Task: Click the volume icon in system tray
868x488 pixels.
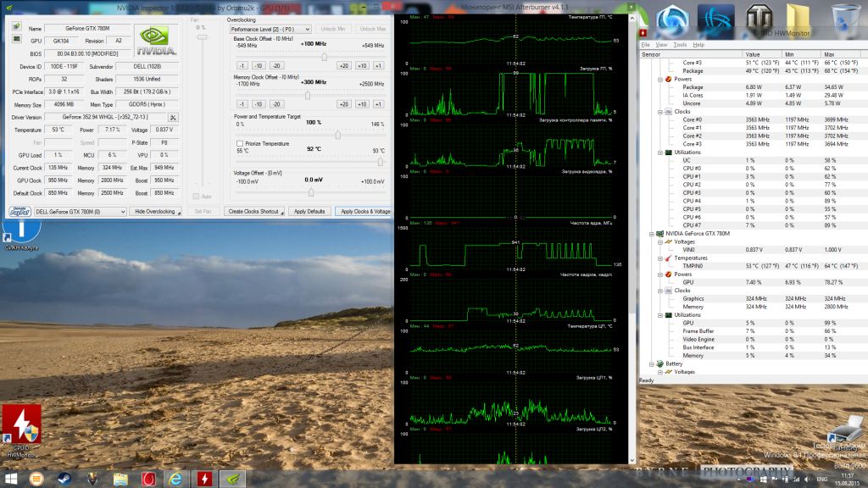Action: 807,480
